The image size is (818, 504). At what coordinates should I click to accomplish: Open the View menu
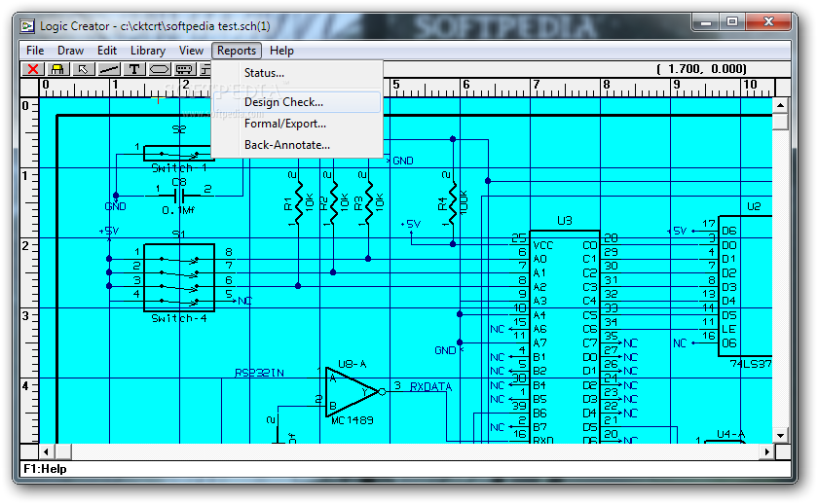pyautogui.click(x=191, y=51)
